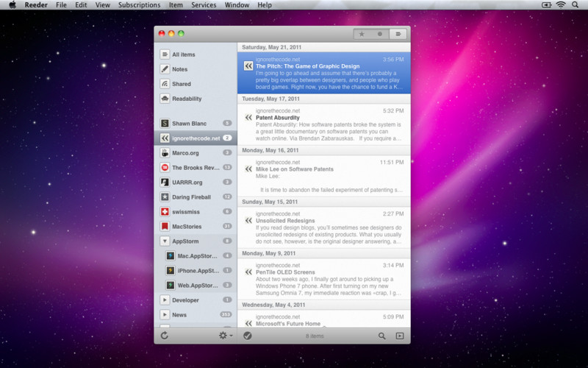Show all items list filter
The image size is (588, 368).
coord(398,34)
